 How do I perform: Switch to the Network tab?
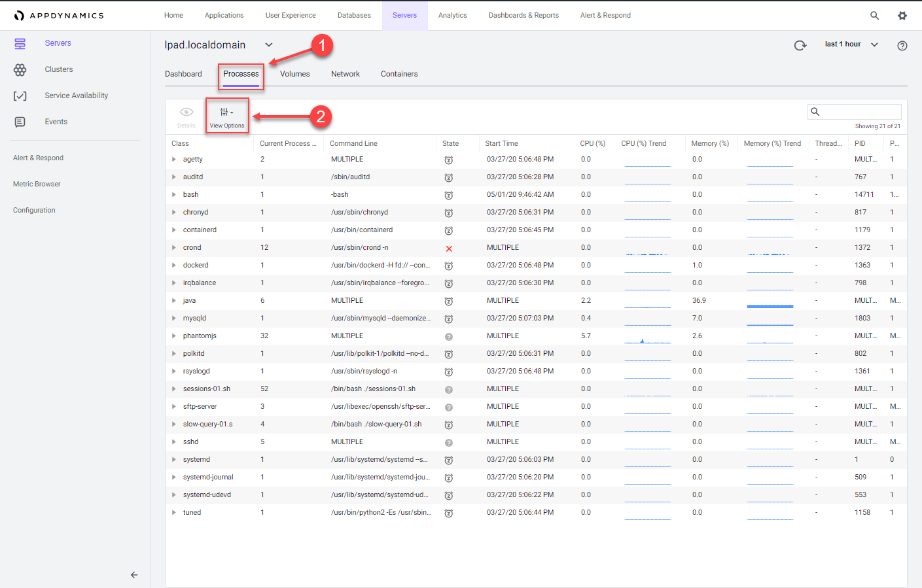[x=346, y=75]
